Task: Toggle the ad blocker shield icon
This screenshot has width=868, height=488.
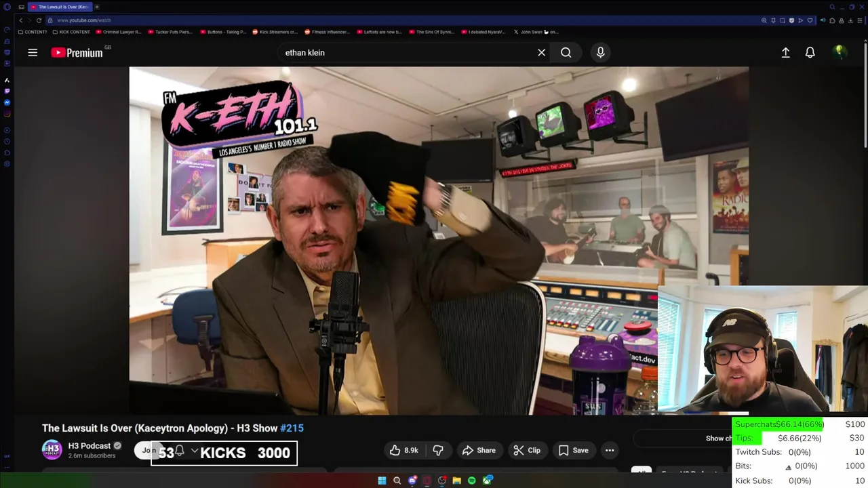Action: point(791,20)
